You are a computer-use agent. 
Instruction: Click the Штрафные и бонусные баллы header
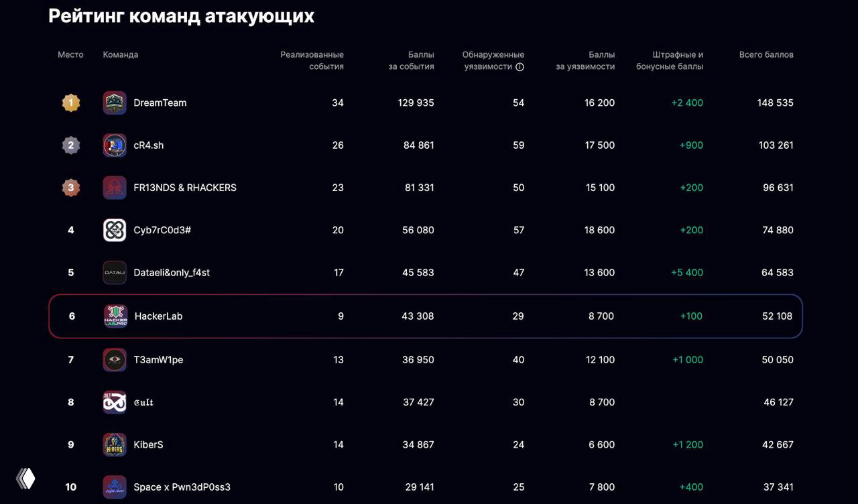[x=670, y=61]
